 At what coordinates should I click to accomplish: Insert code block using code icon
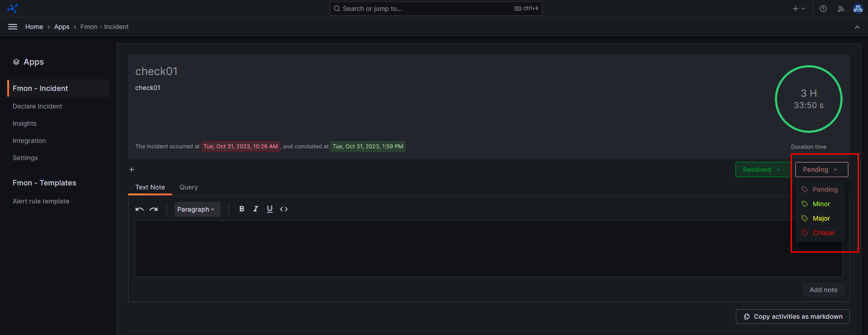[284, 209]
